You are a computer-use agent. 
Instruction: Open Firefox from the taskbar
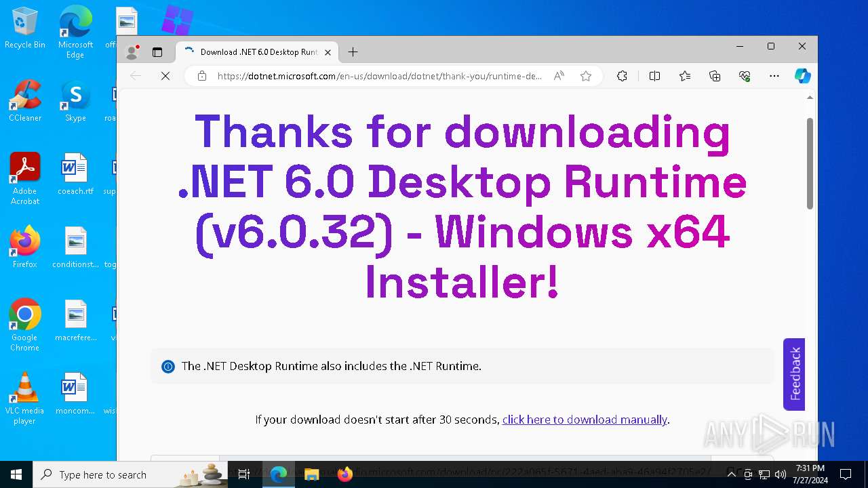[x=344, y=474]
